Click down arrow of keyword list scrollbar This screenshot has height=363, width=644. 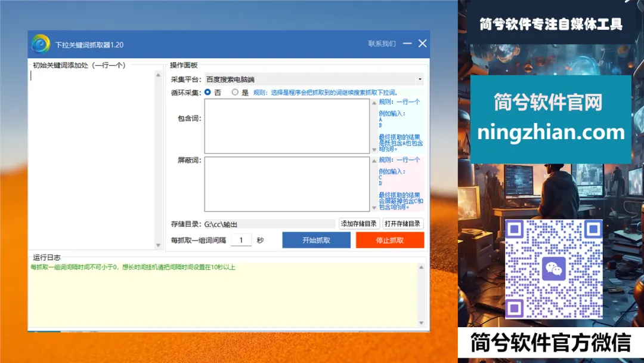(158, 245)
